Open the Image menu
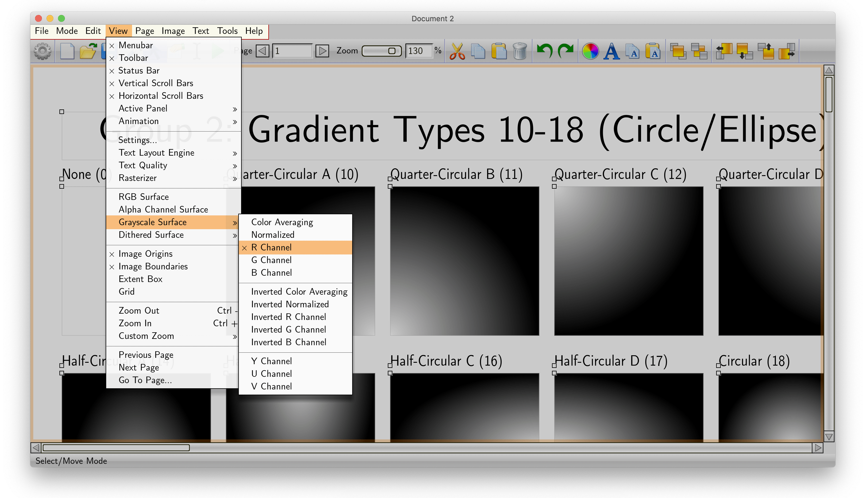 (x=173, y=31)
